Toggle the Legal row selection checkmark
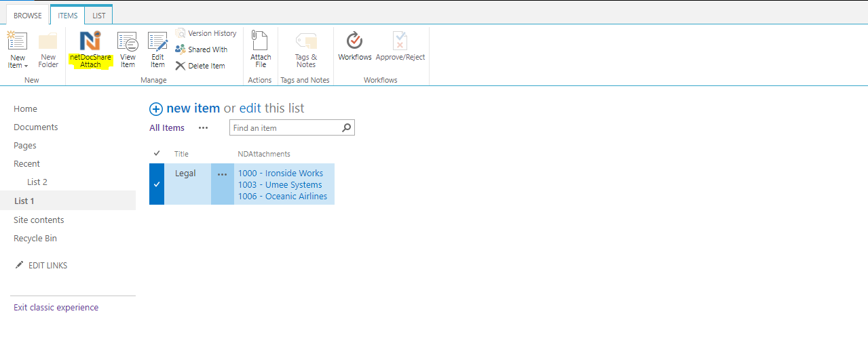868x345 pixels. click(x=157, y=184)
